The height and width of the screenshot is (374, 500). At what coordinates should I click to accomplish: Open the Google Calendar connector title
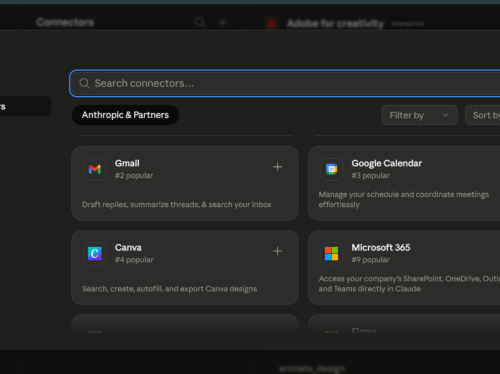point(387,163)
